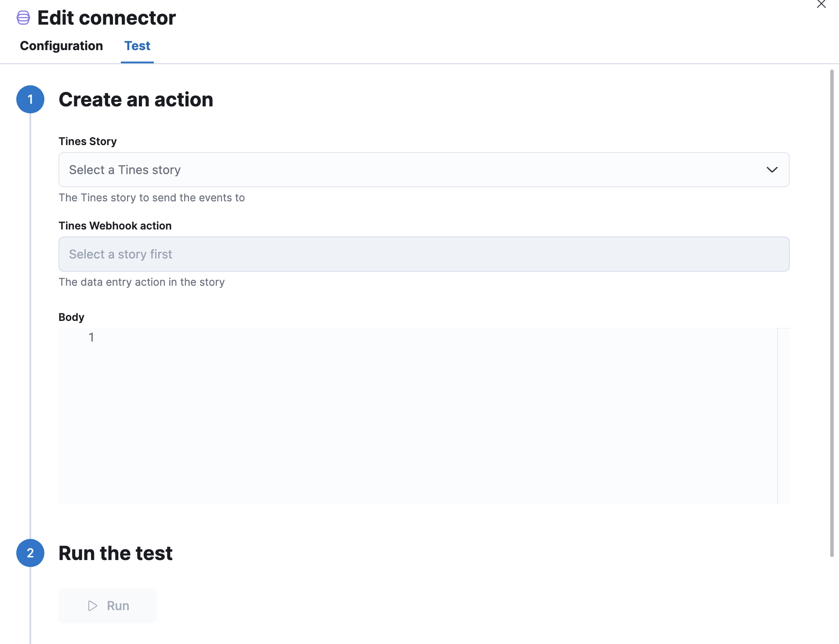Expand the Tines Story chevron arrow
Viewport: 839px width, 644px height.
(772, 170)
